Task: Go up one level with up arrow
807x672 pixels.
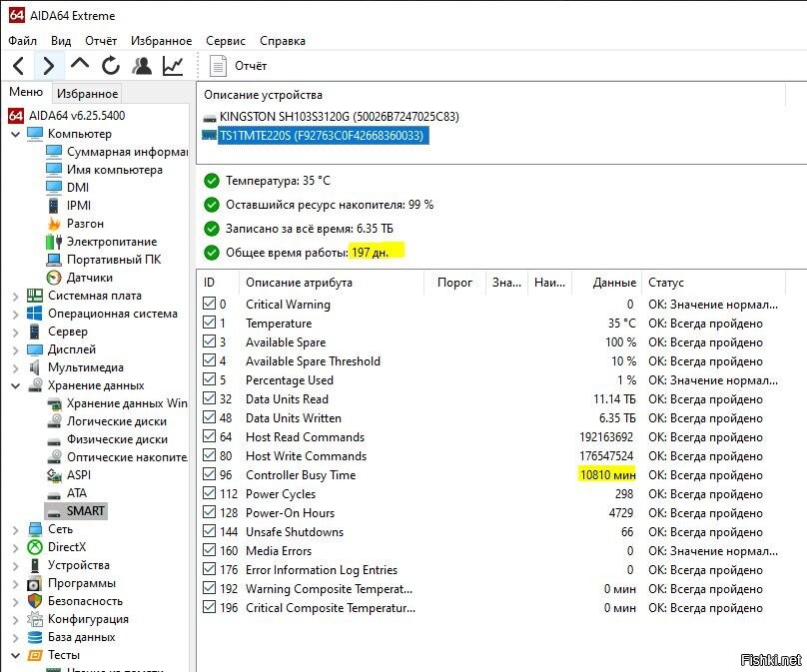Action: (80, 65)
